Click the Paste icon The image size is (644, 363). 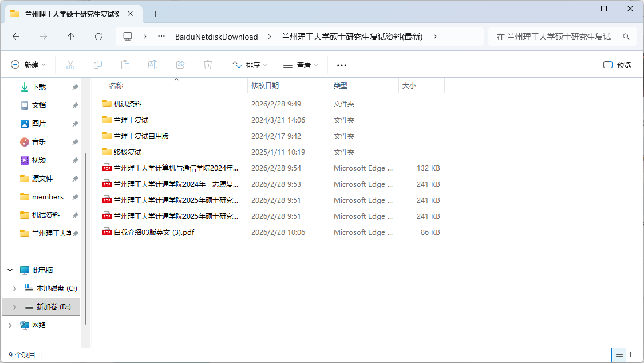[125, 65]
